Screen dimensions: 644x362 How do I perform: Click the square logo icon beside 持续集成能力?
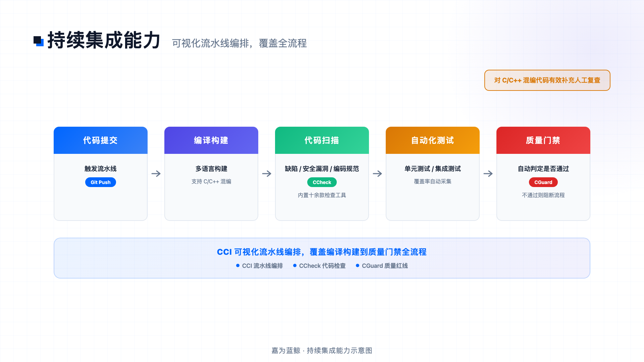pos(39,41)
